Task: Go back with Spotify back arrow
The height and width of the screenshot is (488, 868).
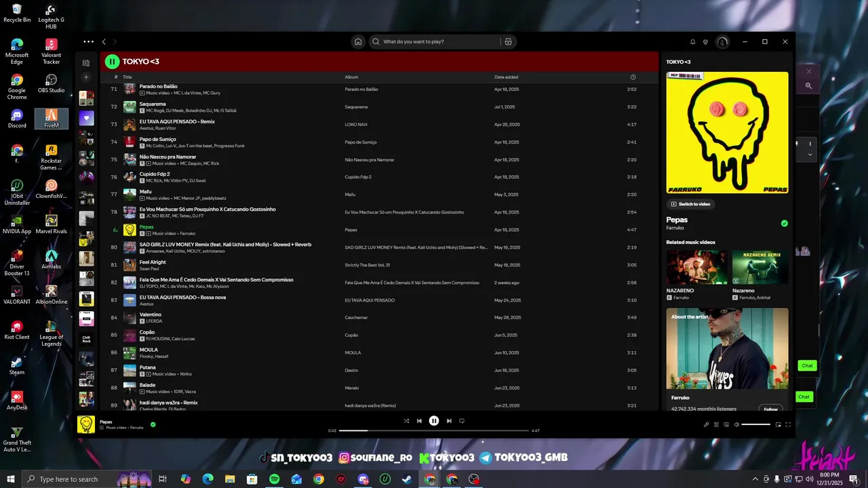Action: tap(104, 41)
